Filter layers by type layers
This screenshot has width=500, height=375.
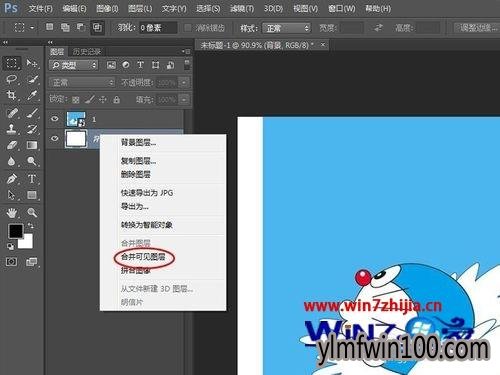pyautogui.click(x=140, y=65)
